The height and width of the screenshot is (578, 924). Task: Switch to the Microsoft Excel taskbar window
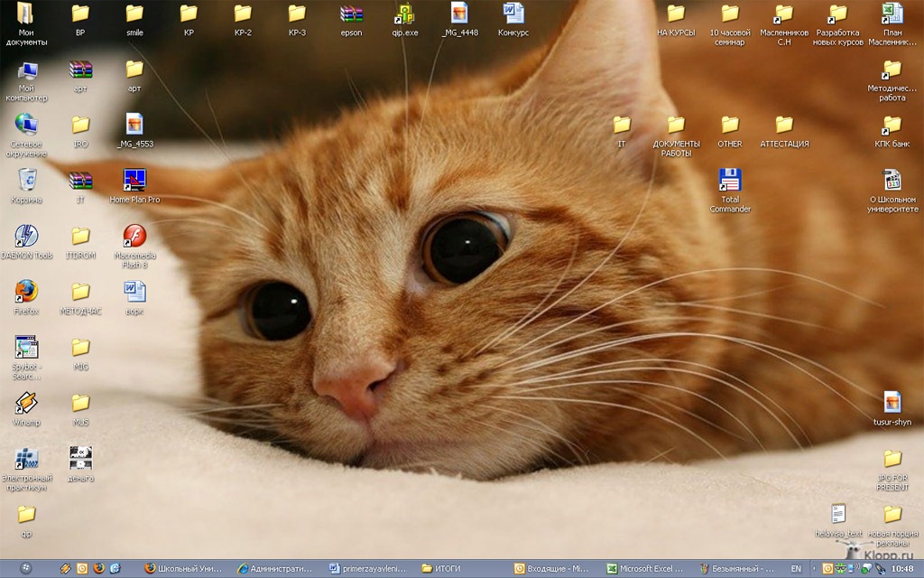coord(645,569)
